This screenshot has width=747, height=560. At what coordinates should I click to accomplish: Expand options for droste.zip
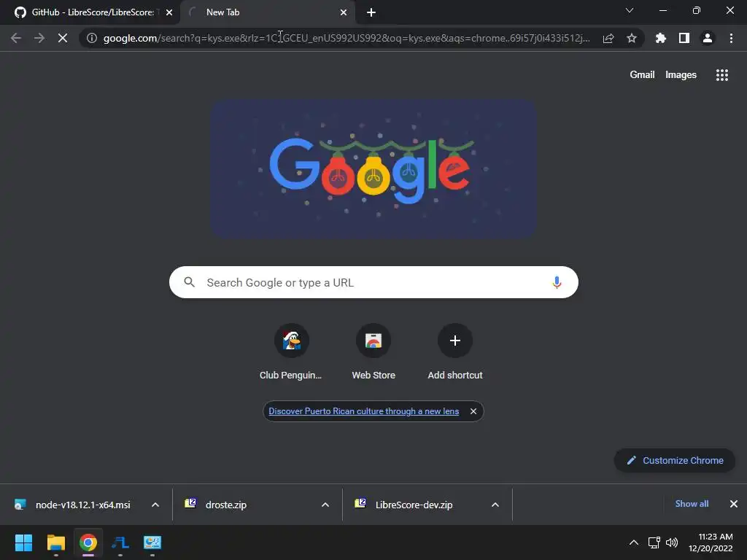tap(325, 505)
